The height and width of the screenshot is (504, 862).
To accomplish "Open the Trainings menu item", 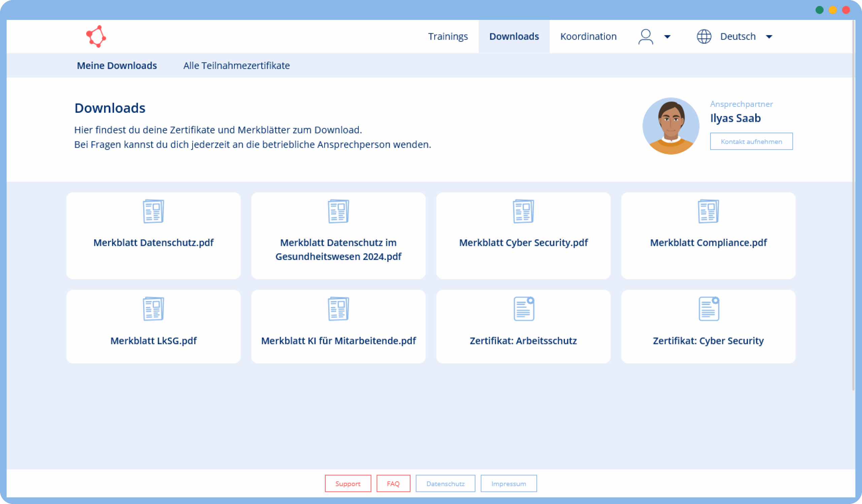I will coord(447,37).
